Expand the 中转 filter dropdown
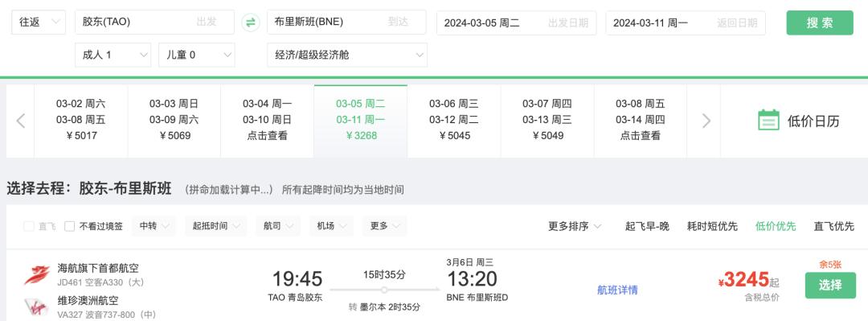The image size is (868, 321). 154,226
